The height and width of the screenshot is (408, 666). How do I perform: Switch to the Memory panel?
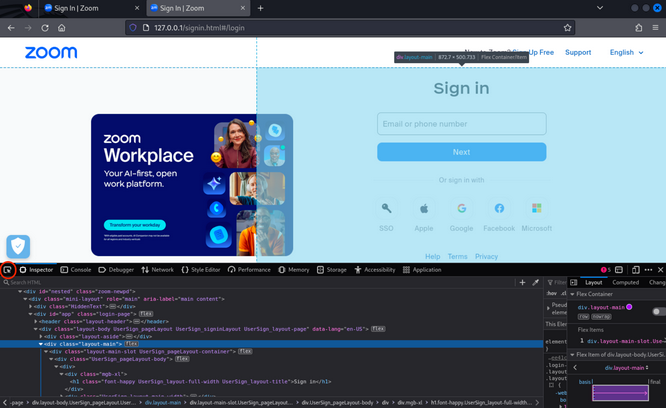294,270
